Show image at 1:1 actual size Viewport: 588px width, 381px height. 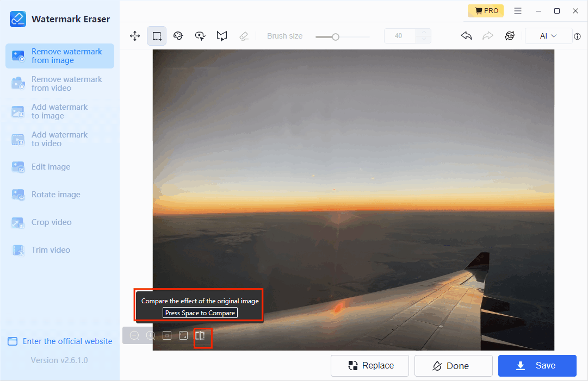coord(167,336)
